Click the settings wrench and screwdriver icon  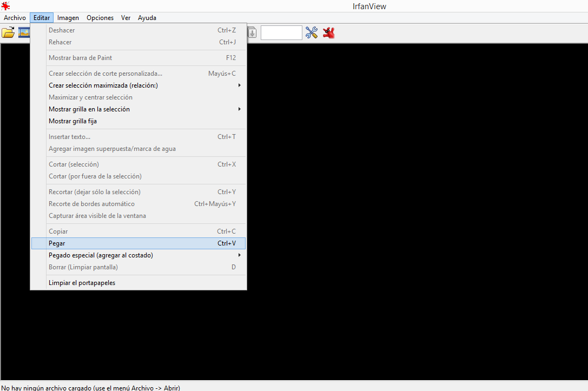pos(311,32)
